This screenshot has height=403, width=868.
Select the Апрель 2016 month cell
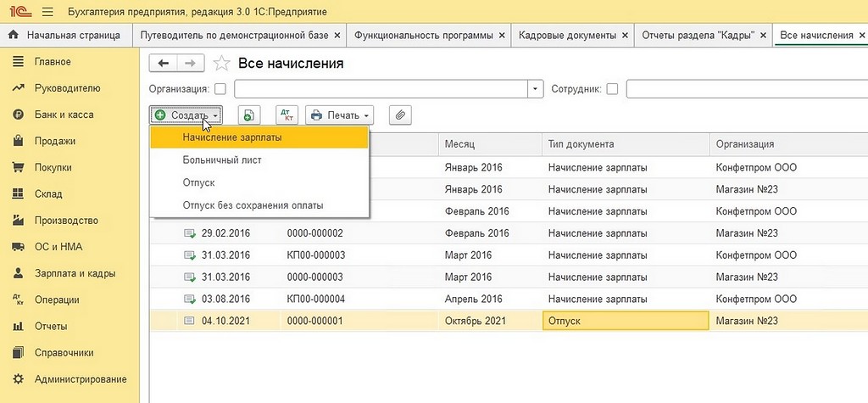click(473, 299)
